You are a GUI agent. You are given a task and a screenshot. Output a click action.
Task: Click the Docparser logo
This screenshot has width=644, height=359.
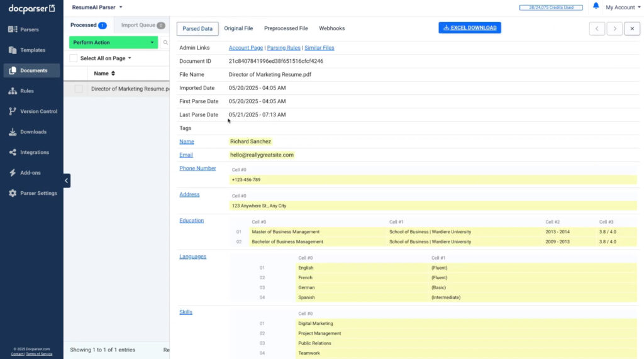31,8
